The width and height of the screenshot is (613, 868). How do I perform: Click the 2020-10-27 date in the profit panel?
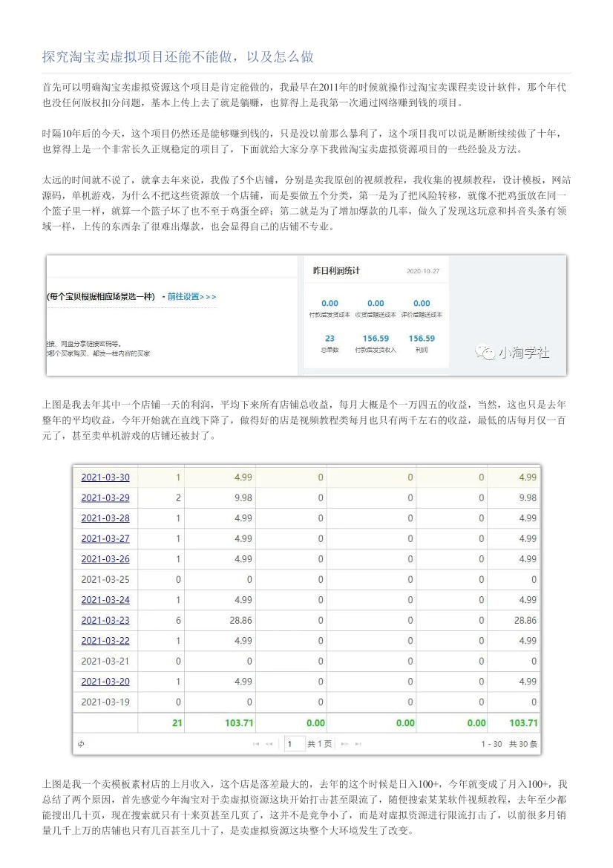pos(423,271)
